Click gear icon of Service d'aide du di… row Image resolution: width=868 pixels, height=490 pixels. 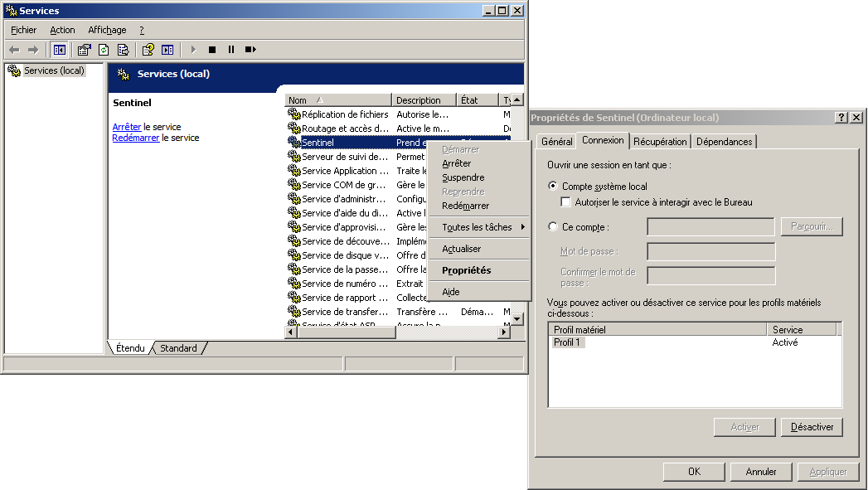tap(294, 213)
